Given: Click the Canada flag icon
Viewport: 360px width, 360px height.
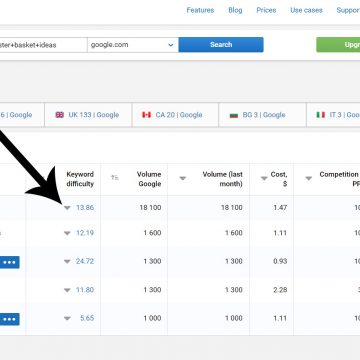Looking at the screenshot, I should 147,115.
